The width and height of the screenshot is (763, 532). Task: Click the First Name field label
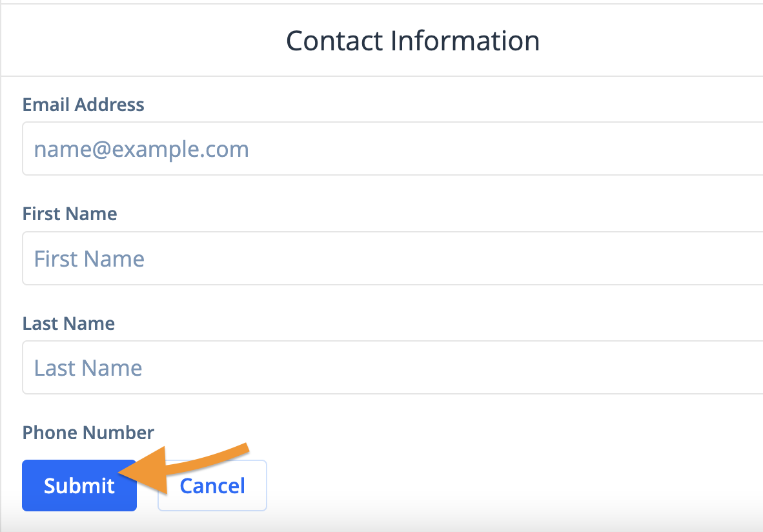pyautogui.click(x=70, y=214)
